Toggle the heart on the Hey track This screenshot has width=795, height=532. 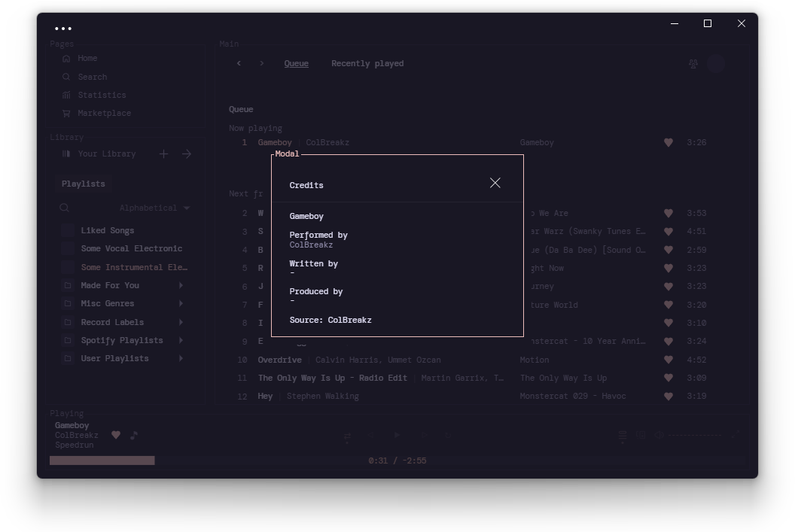pos(669,397)
